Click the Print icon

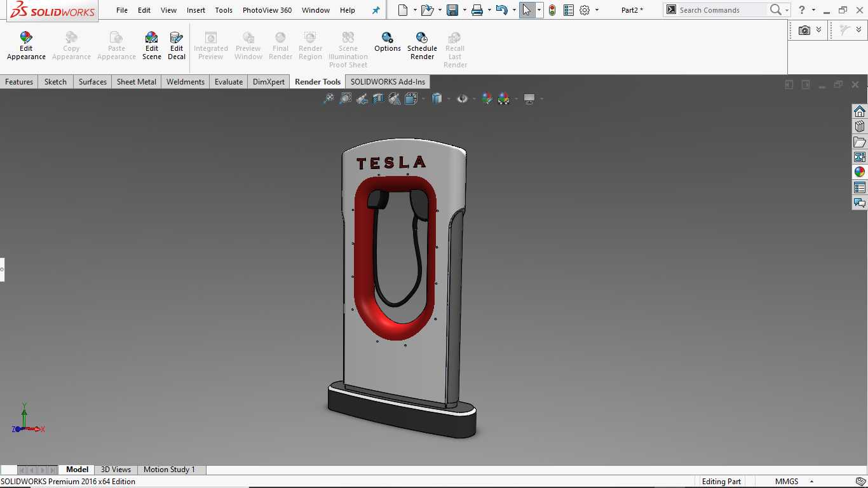[477, 10]
